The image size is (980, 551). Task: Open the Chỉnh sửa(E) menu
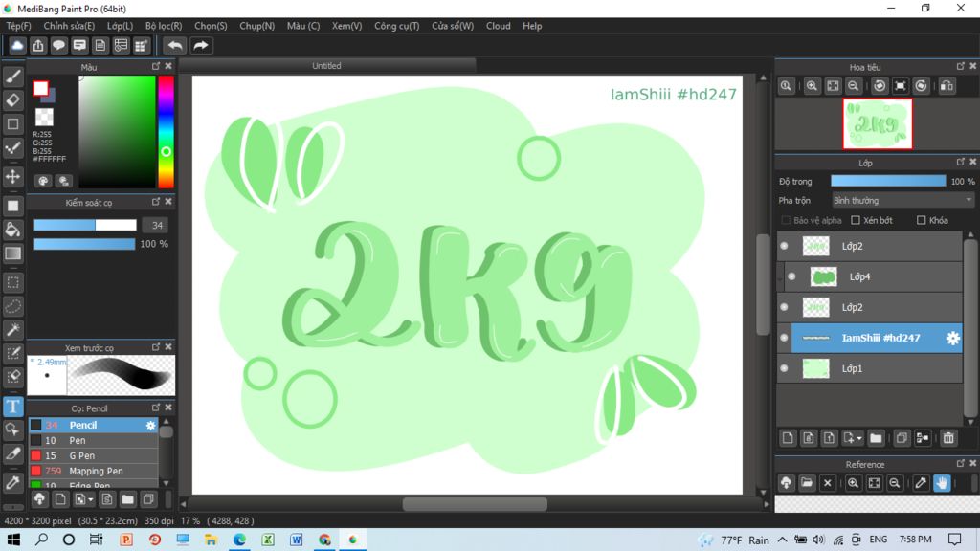tap(69, 26)
